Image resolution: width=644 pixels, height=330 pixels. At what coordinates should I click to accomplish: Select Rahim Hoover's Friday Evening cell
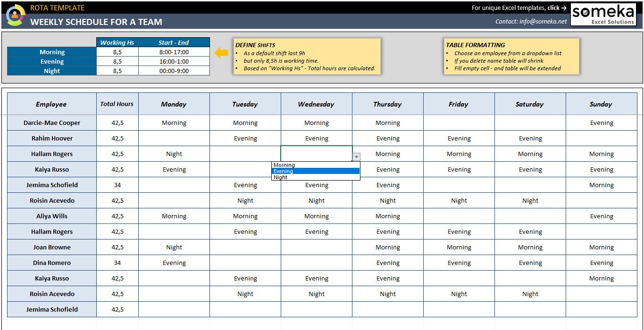[x=459, y=138]
